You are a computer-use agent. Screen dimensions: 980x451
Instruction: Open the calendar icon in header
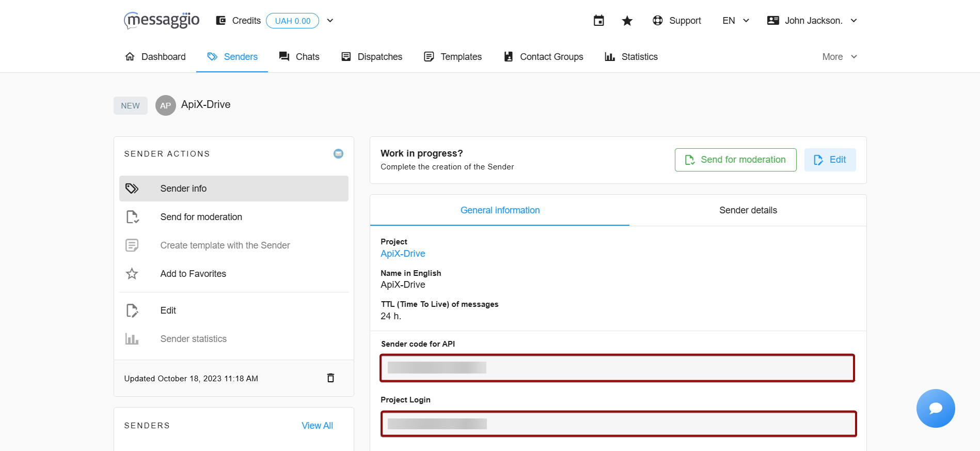click(599, 21)
